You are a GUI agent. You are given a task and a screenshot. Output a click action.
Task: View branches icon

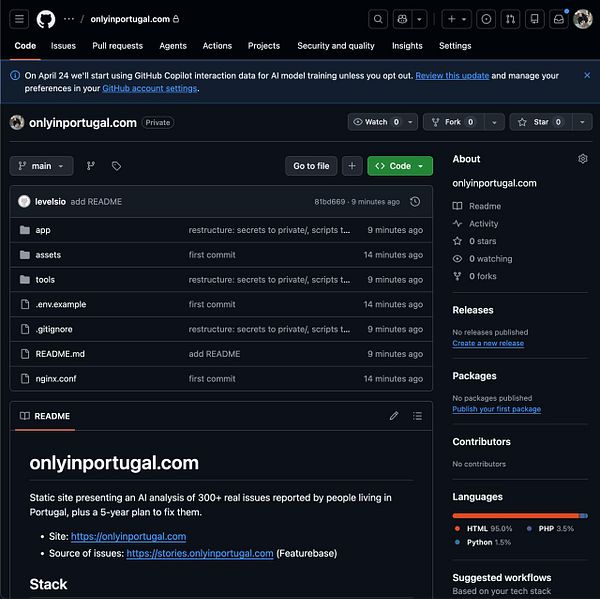[91, 166]
